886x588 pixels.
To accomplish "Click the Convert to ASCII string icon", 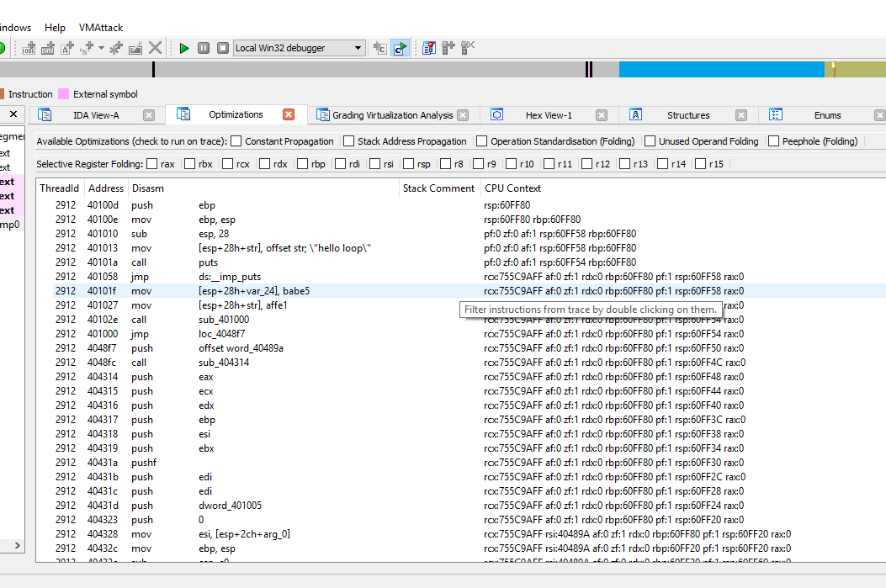I will [x=67, y=48].
